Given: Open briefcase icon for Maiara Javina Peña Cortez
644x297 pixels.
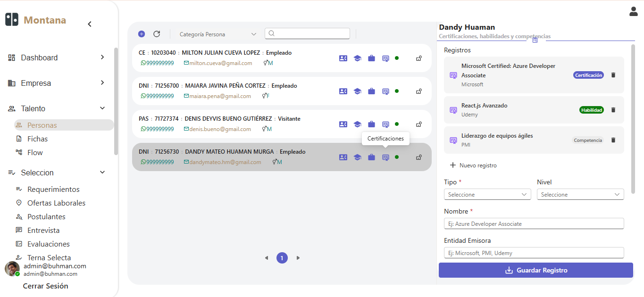Looking at the screenshot, I should (371, 91).
